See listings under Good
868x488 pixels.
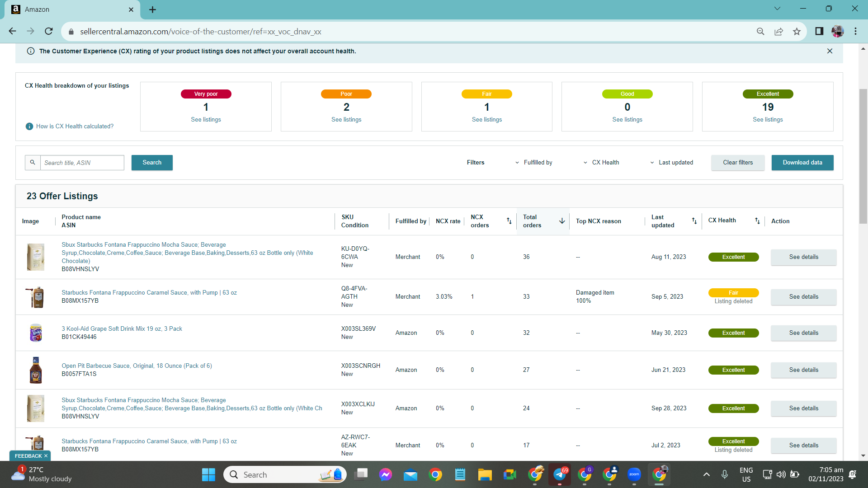tap(627, 119)
